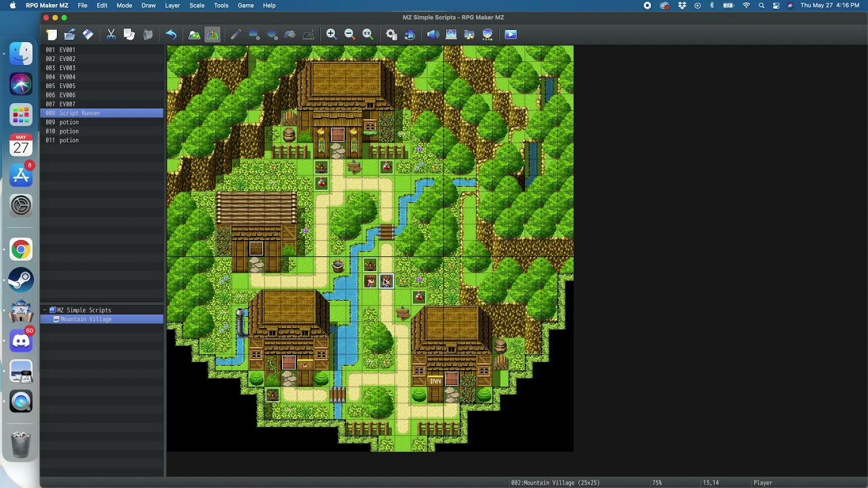Select the Ellipse drawing tool
This screenshot has height=488, width=868.
tap(272, 35)
